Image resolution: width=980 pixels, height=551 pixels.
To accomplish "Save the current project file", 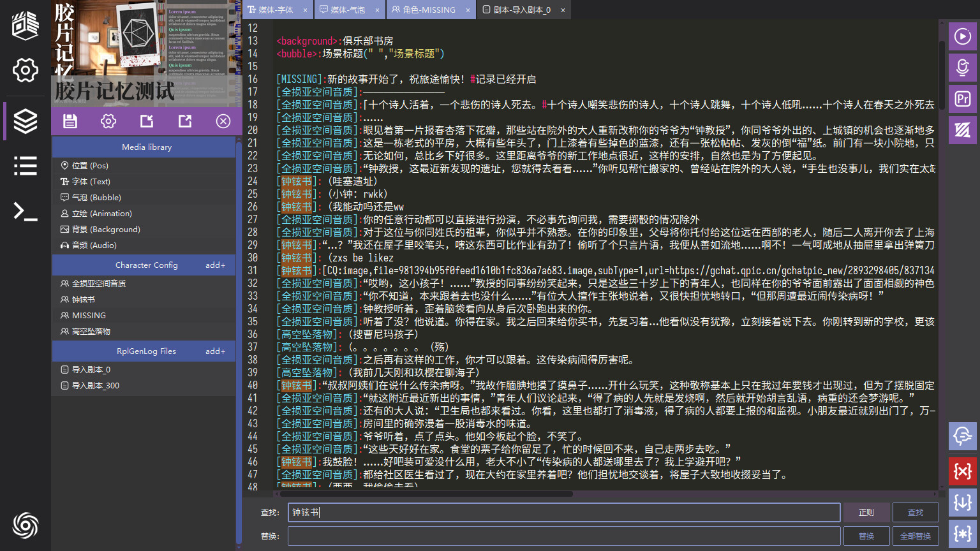I will (70, 121).
